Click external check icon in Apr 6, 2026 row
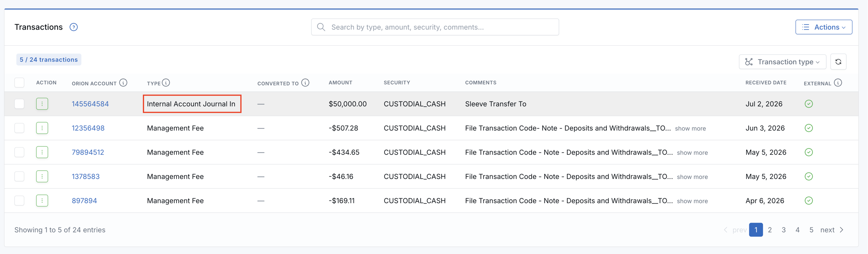The width and height of the screenshot is (868, 254). coord(809,201)
